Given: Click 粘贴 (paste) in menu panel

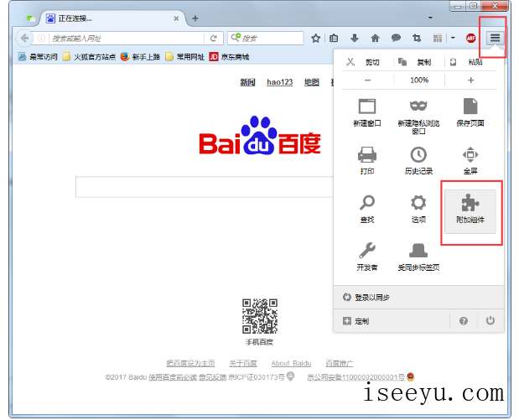Looking at the screenshot, I should (469, 62).
